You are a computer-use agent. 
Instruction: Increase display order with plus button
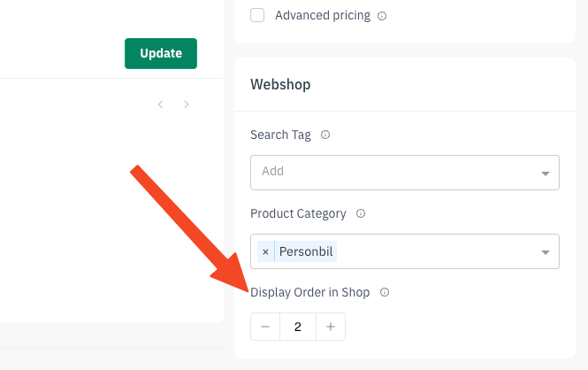[331, 327]
